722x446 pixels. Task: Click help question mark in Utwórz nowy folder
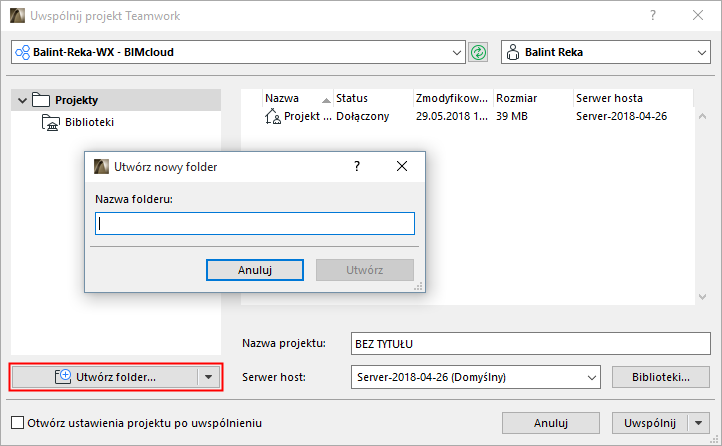pos(357,166)
